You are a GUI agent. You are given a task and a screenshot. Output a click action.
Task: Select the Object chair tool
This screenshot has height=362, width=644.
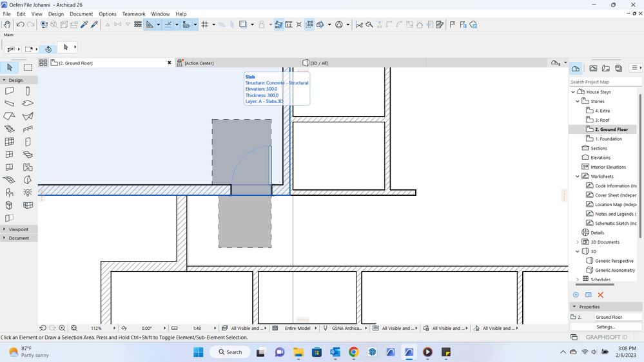10,193
